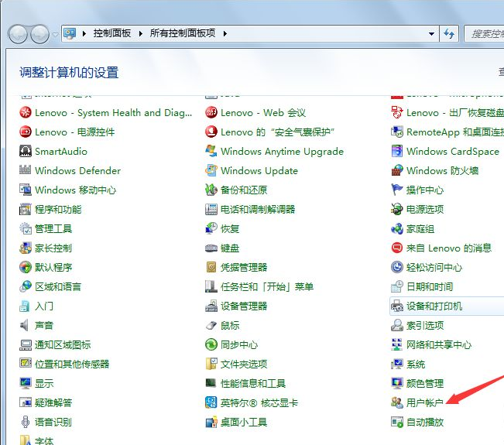Click the 区域和语言 globe icon
This screenshot has width=504, height=445.
26,286
